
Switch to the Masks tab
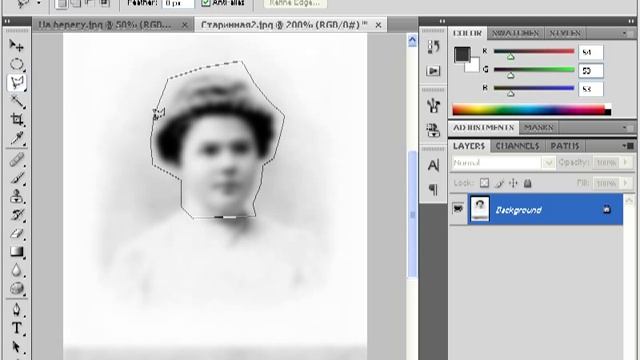click(x=539, y=128)
